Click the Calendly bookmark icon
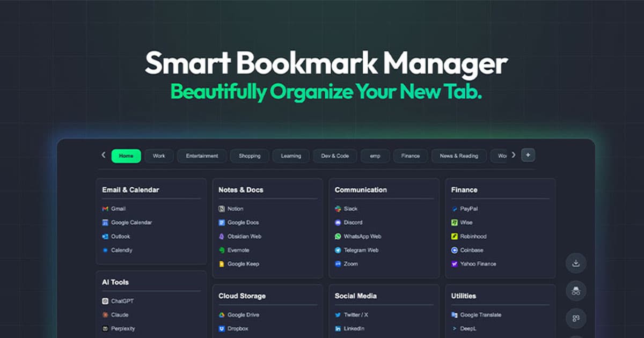644x338 pixels. (x=105, y=251)
